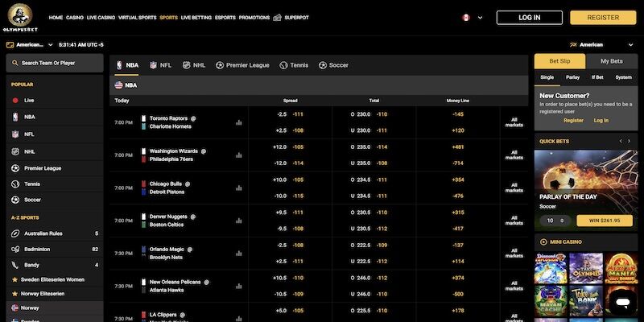The width and height of the screenshot is (644, 322).
Task: Open the live chat bubble
Action: (622, 303)
